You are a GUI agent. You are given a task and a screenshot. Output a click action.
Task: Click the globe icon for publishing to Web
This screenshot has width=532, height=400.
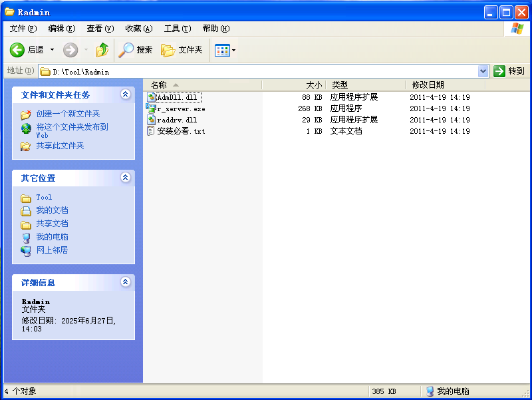pyautogui.click(x=26, y=128)
